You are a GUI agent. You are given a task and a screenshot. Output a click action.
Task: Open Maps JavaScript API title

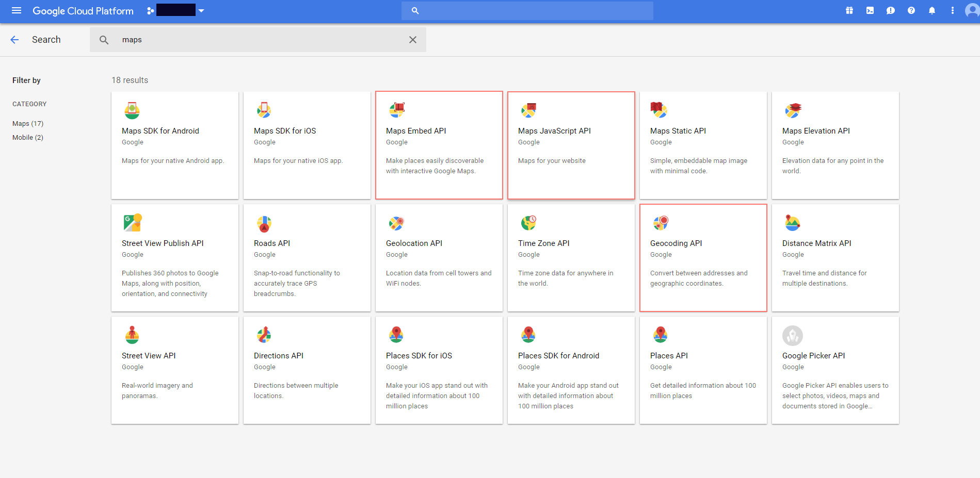554,131
